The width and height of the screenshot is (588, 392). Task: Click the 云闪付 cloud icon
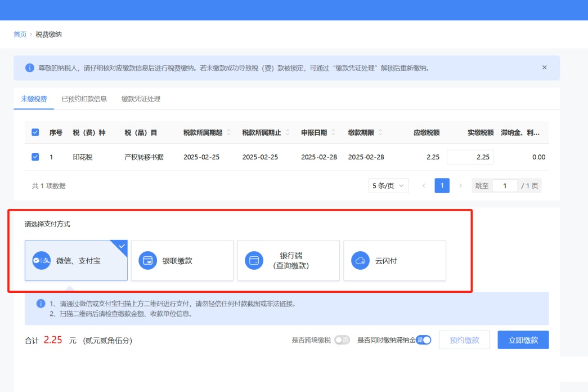coord(360,261)
